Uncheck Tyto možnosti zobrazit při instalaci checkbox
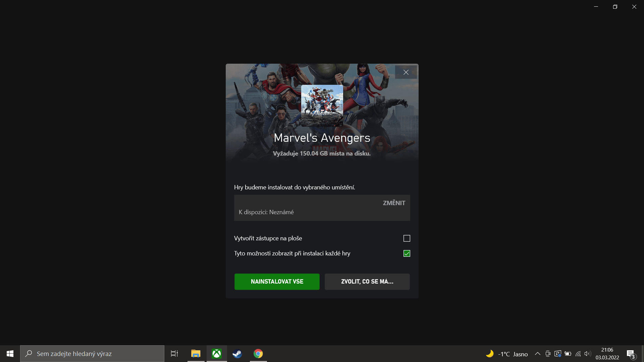The image size is (644, 362). click(x=407, y=253)
